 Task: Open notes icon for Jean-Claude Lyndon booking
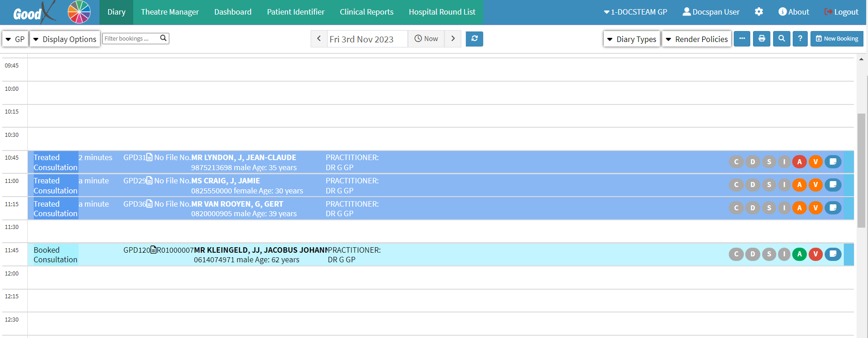832,162
